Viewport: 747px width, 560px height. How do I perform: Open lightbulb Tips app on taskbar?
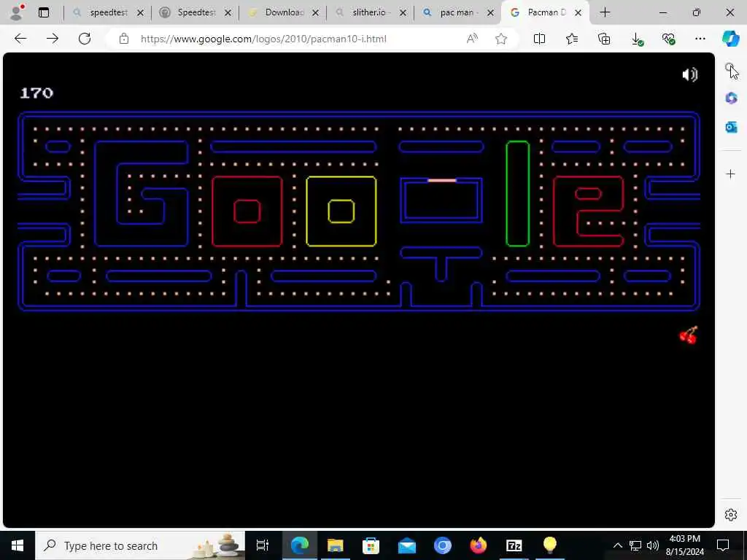[x=550, y=545]
